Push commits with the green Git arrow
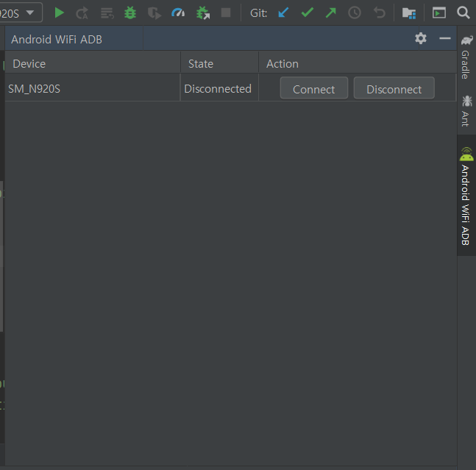The width and height of the screenshot is (476, 470). coord(330,13)
